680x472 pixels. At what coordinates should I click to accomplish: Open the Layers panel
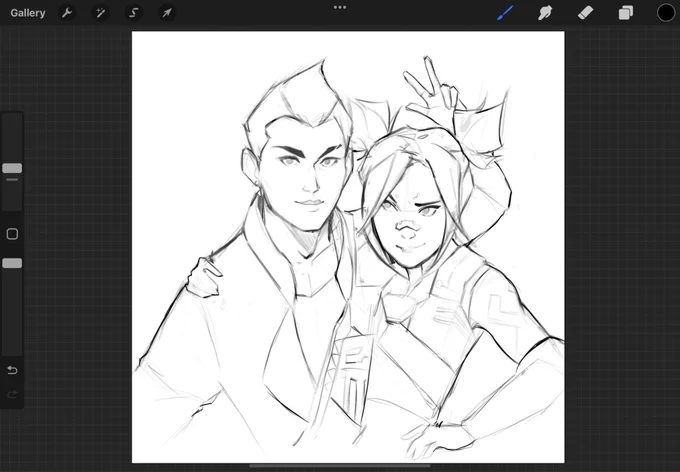625,13
